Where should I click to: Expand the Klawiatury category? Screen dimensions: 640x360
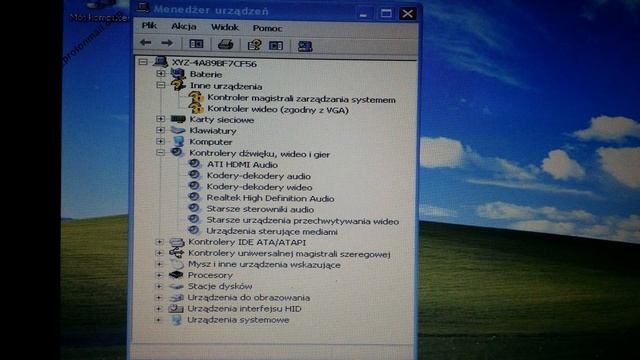coord(160,130)
